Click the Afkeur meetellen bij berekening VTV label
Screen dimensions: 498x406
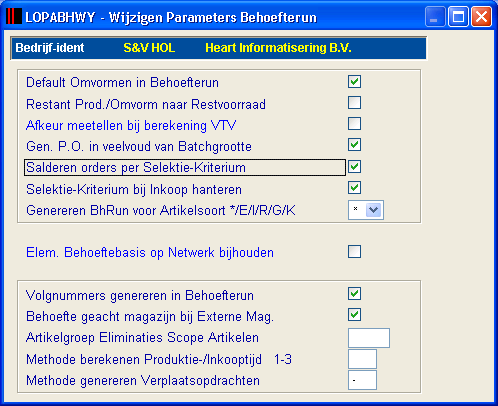131,126
